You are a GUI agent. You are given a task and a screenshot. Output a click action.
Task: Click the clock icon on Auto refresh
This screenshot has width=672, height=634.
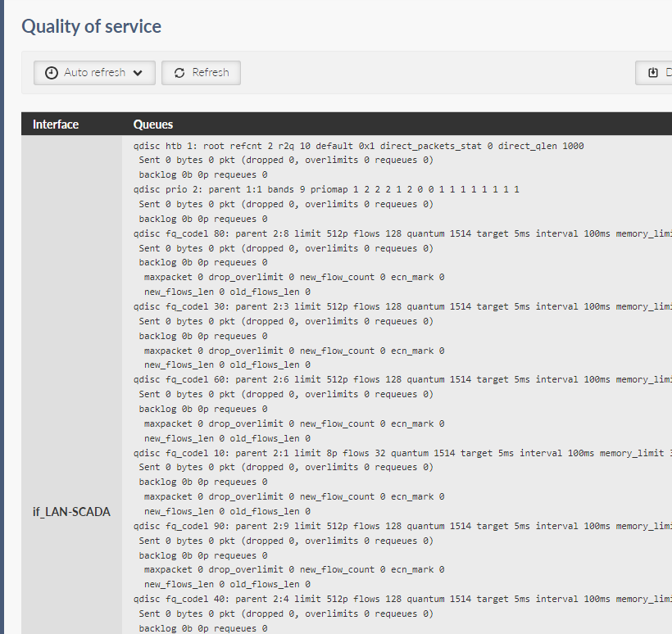tap(52, 73)
